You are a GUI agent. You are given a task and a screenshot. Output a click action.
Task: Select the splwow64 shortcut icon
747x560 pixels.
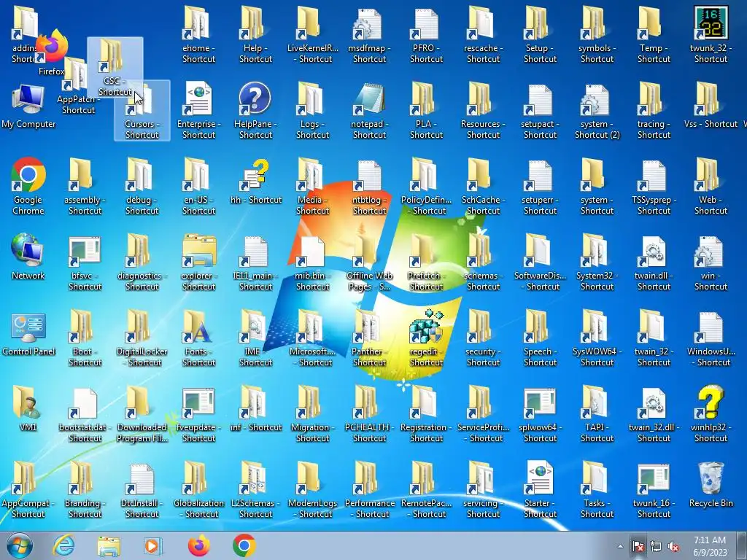coord(540,414)
